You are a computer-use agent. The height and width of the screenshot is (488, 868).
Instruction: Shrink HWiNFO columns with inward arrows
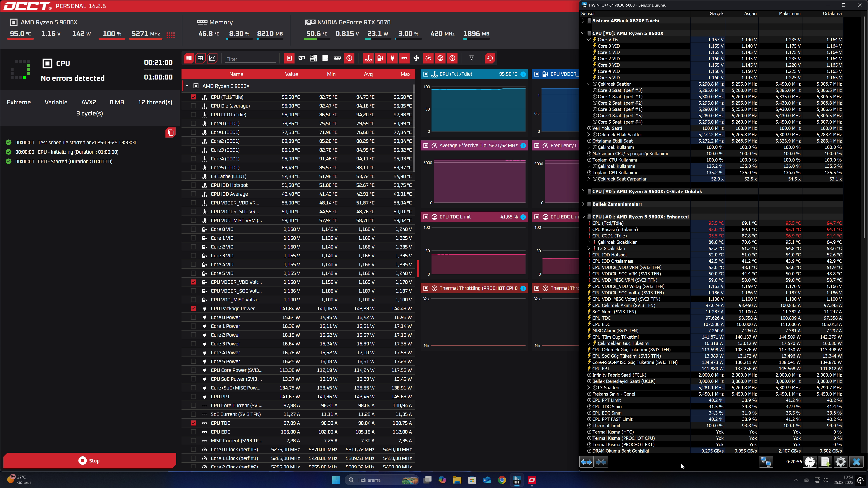pyautogui.click(x=601, y=462)
